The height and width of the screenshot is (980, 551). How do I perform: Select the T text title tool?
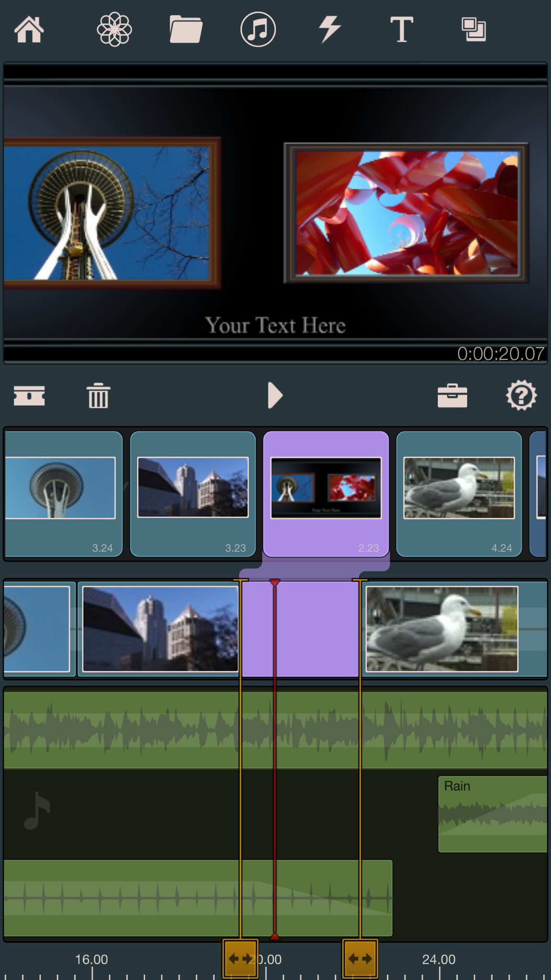(x=401, y=29)
